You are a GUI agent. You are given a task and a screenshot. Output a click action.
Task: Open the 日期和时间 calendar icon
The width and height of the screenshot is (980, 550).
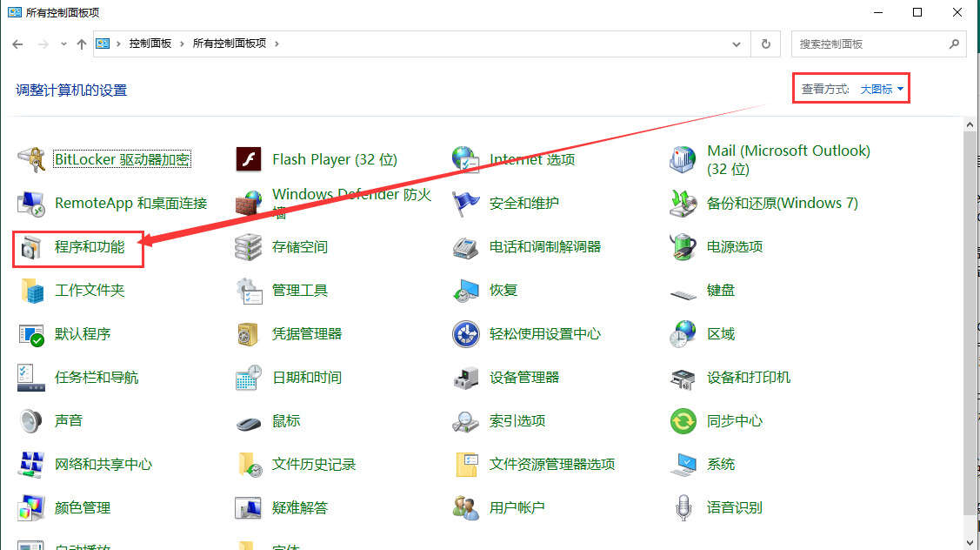pyautogui.click(x=248, y=378)
